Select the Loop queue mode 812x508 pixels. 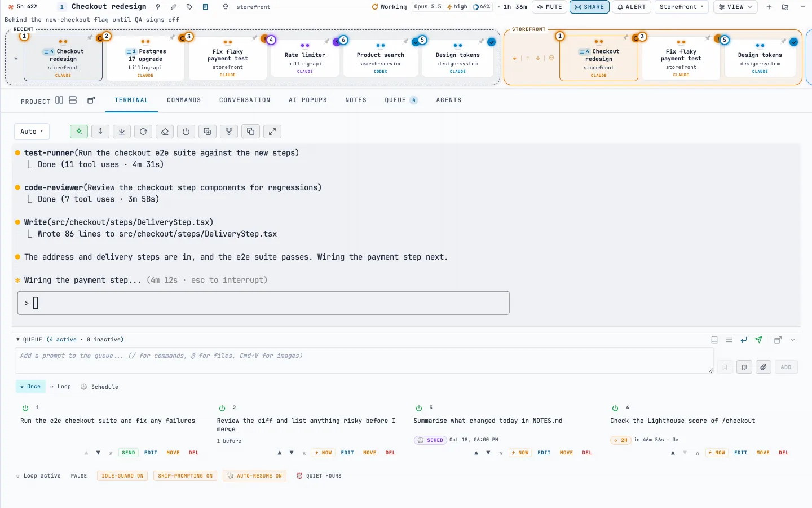click(60, 387)
